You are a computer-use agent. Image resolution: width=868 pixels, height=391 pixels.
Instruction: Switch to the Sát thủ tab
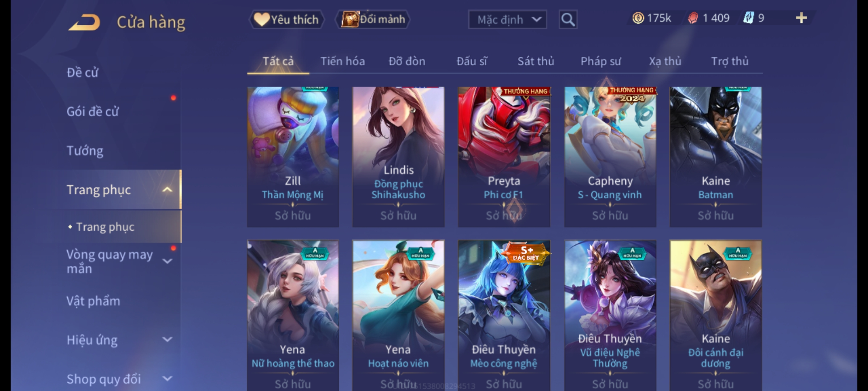536,61
